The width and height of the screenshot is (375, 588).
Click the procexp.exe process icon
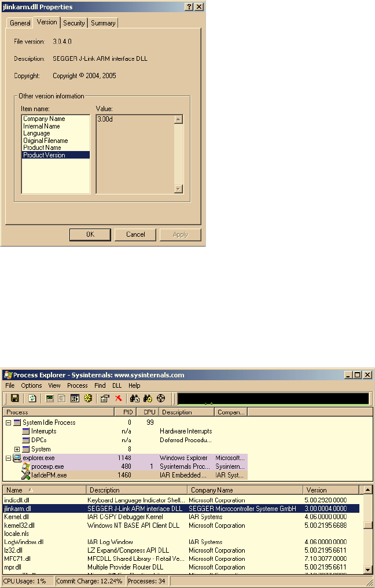26,466
